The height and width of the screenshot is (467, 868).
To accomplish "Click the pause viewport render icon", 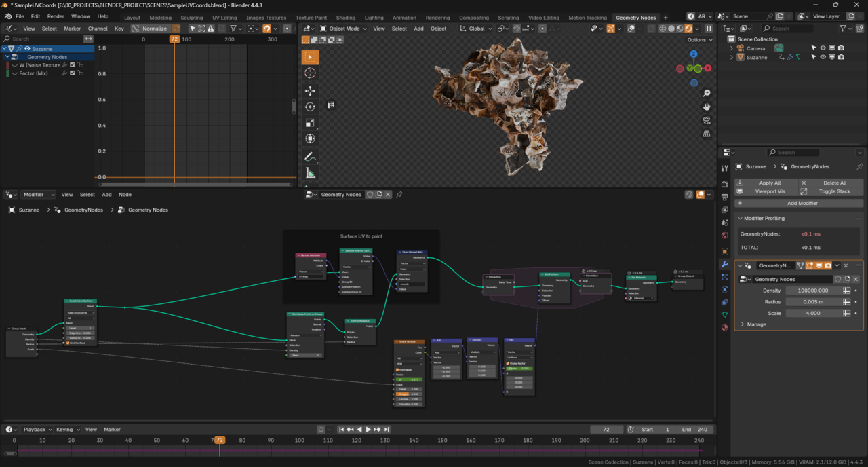I will [709, 29].
